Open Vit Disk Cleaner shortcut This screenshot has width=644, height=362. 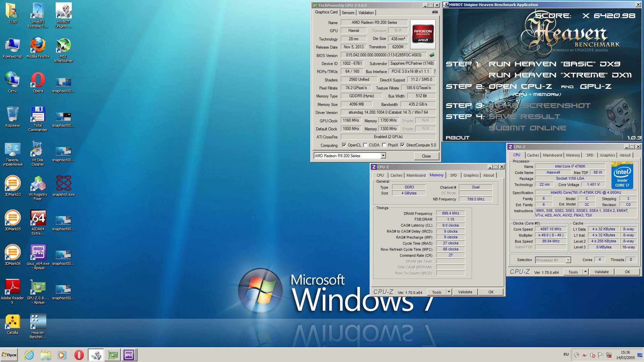38,154
